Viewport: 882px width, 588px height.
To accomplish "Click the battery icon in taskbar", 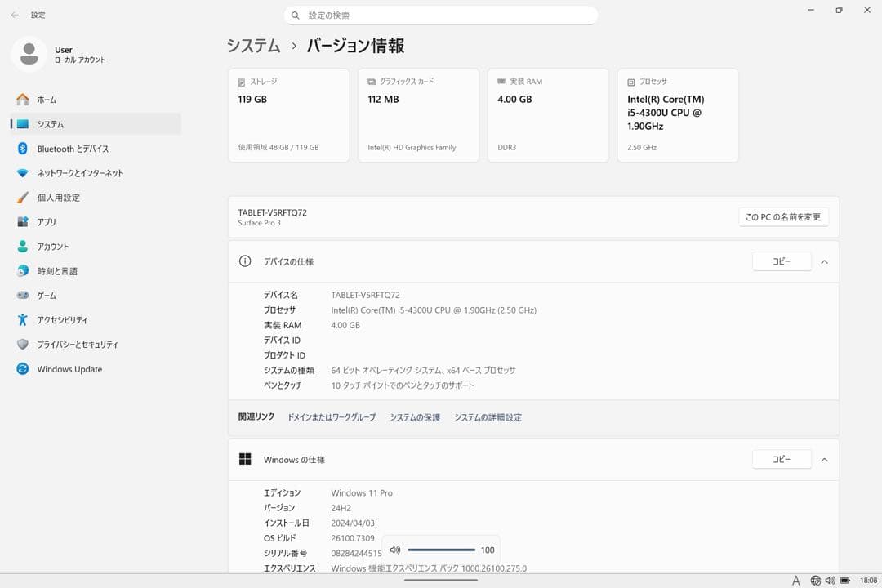I will click(844, 581).
